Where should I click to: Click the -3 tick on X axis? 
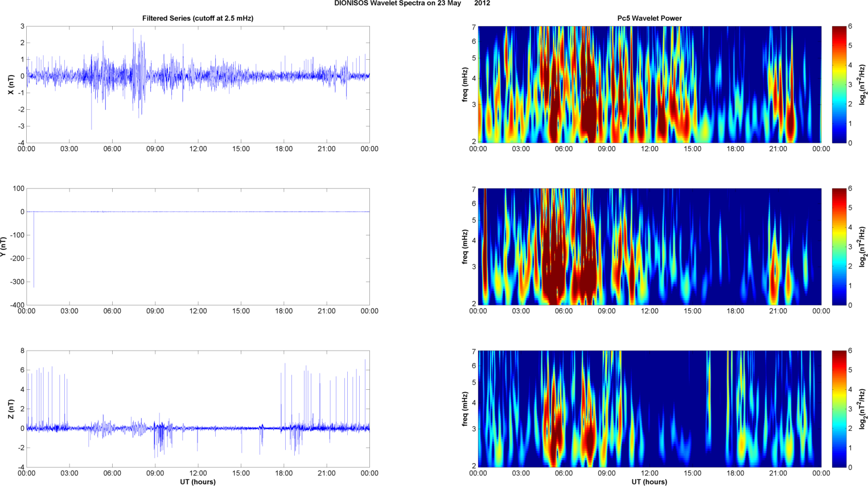[21, 126]
